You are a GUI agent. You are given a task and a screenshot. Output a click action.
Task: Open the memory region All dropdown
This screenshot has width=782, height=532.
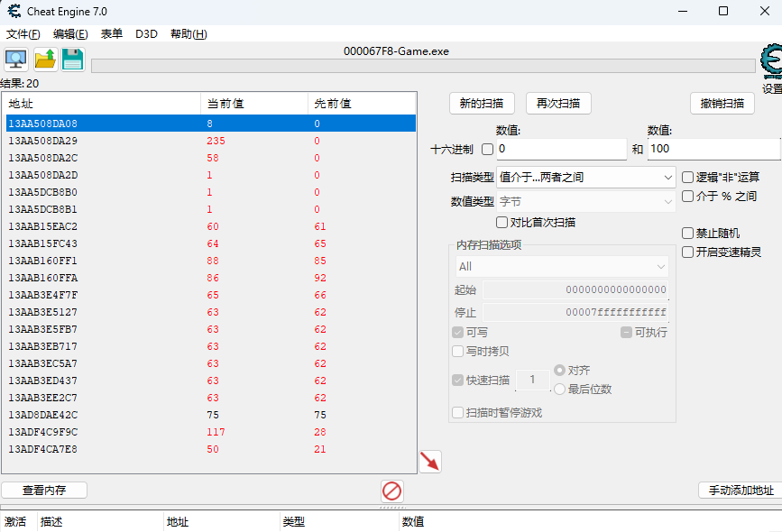(x=562, y=266)
